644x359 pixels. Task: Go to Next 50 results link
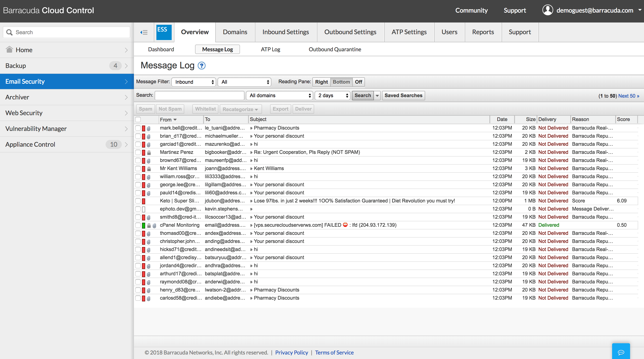628,96
